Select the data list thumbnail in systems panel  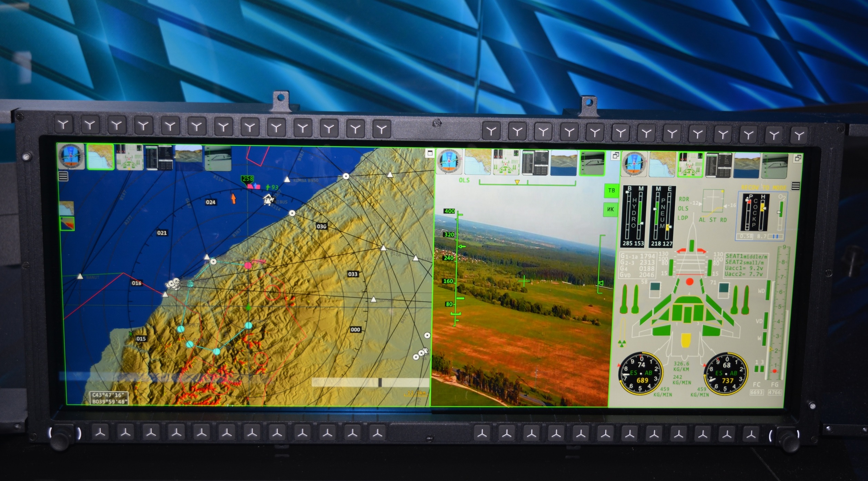click(718, 166)
